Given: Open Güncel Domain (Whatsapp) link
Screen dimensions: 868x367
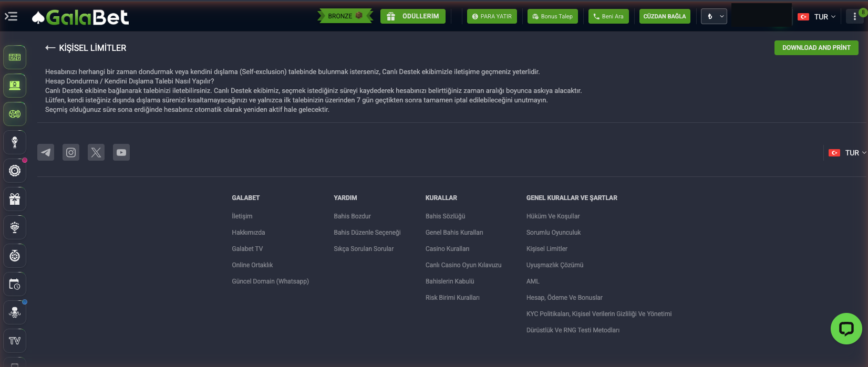Looking at the screenshot, I should (x=271, y=281).
